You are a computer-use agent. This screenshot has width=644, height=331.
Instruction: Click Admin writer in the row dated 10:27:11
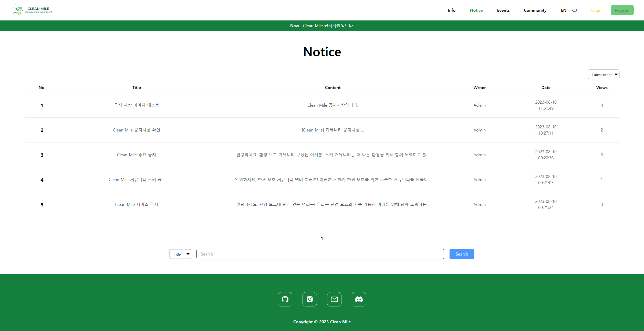480,130
